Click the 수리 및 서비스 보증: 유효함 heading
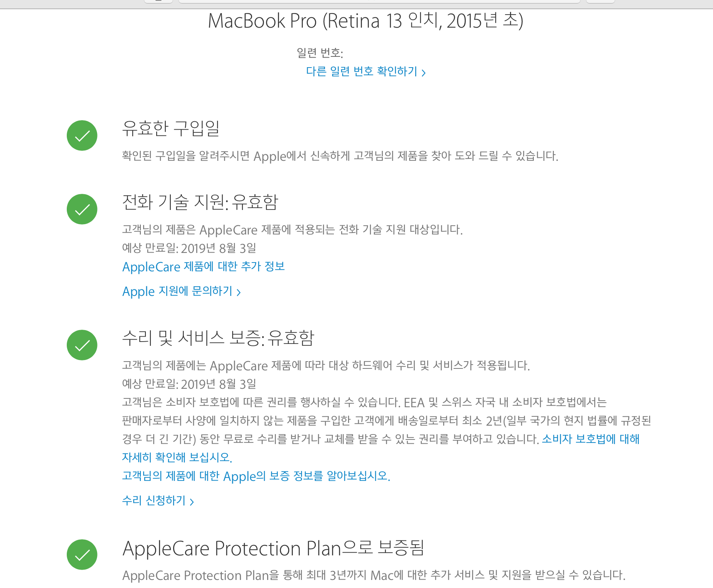 point(218,338)
